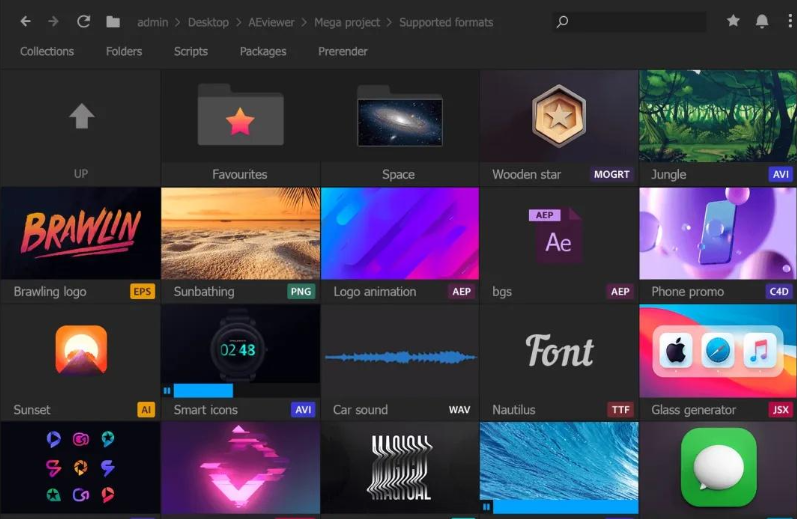797x519 pixels.
Task: Open the Packages tab
Action: pos(263,51)
